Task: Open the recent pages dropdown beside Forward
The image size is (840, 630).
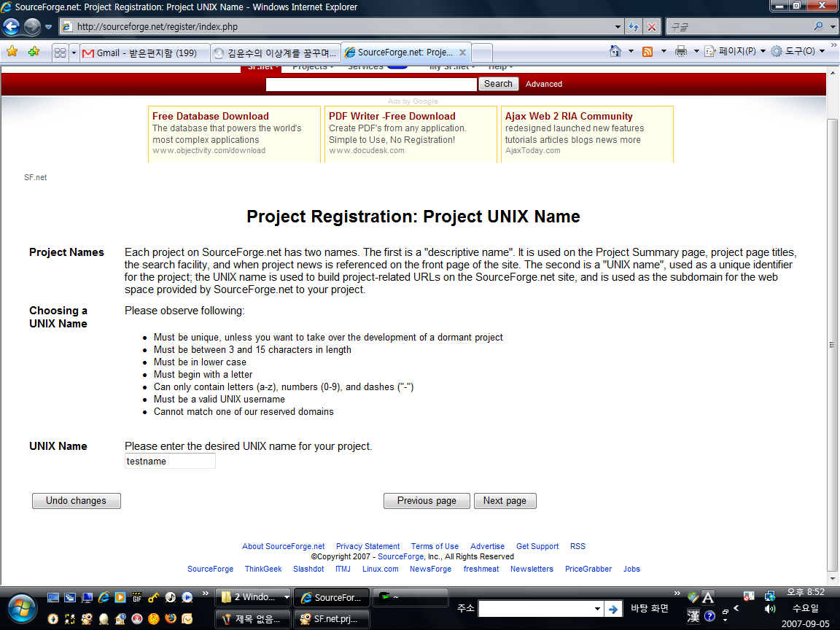Action: click(48, 27)
